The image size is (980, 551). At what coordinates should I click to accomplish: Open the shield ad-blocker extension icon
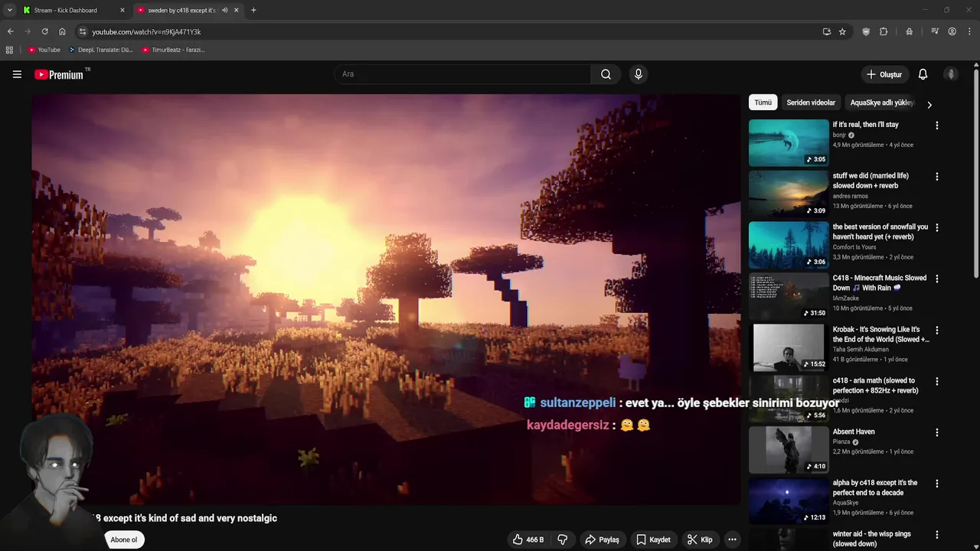tap(866, 31)
